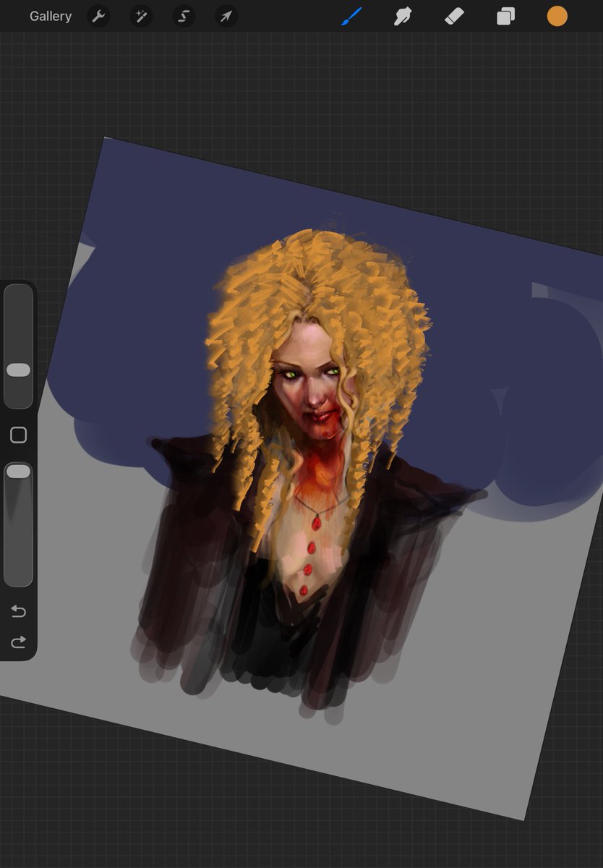
Task: Open the Adjustments magic wand menu
Action: coord(141,16)
